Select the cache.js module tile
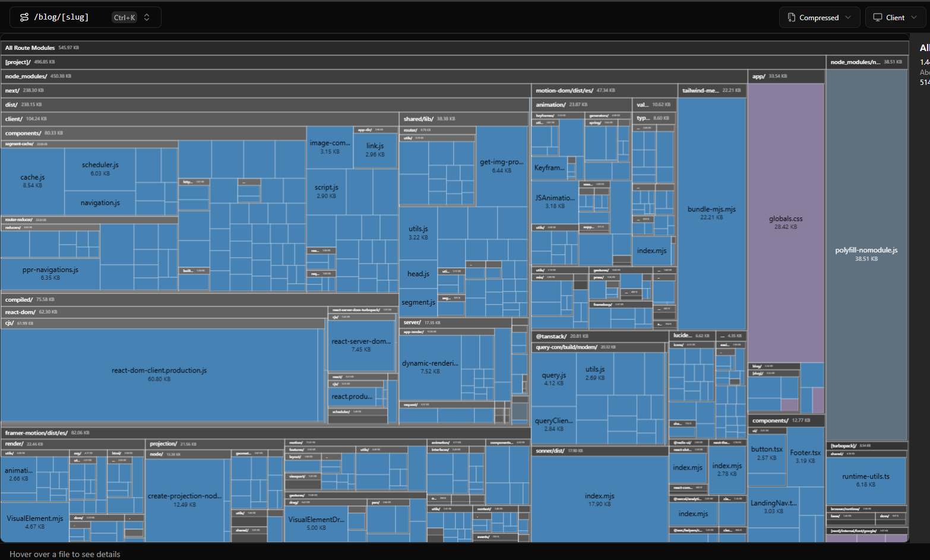The image size is (930, 560). coord(33,177)
